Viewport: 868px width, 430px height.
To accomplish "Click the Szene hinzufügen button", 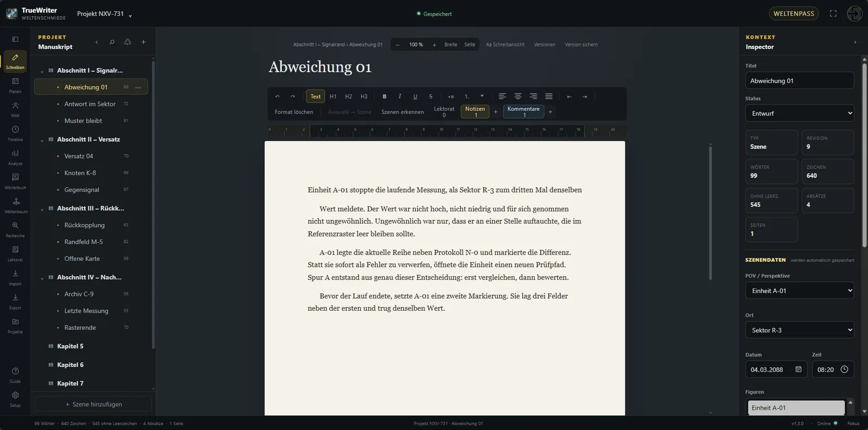I will click(x=93, y=404).
